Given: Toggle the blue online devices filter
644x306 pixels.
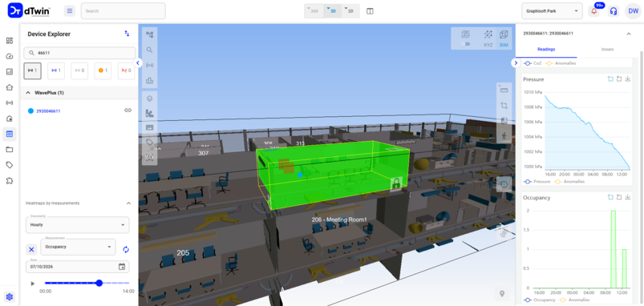Looking at the screenshot, I should 56,70.
